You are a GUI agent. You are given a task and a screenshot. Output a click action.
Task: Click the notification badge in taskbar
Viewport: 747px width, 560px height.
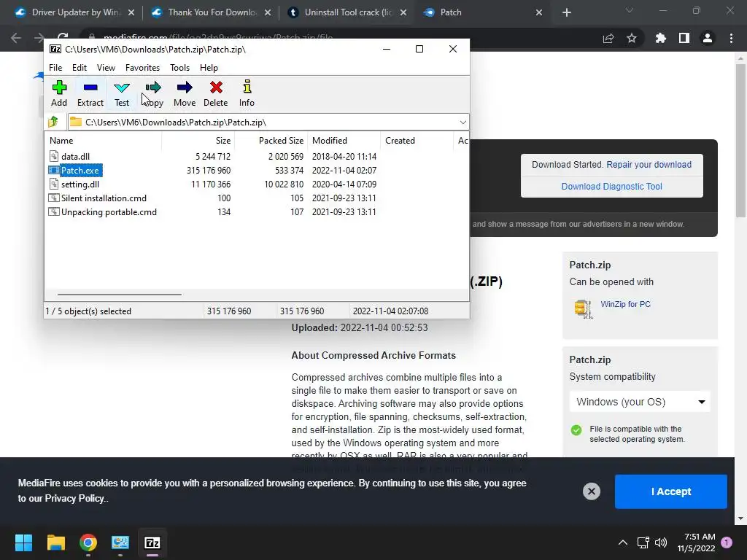tap(727, 542)
